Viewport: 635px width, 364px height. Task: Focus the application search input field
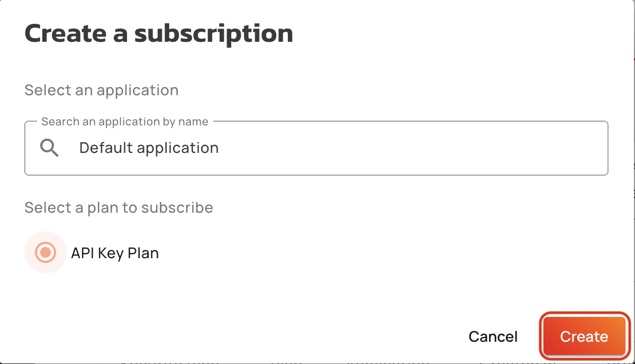coord(316,148)
